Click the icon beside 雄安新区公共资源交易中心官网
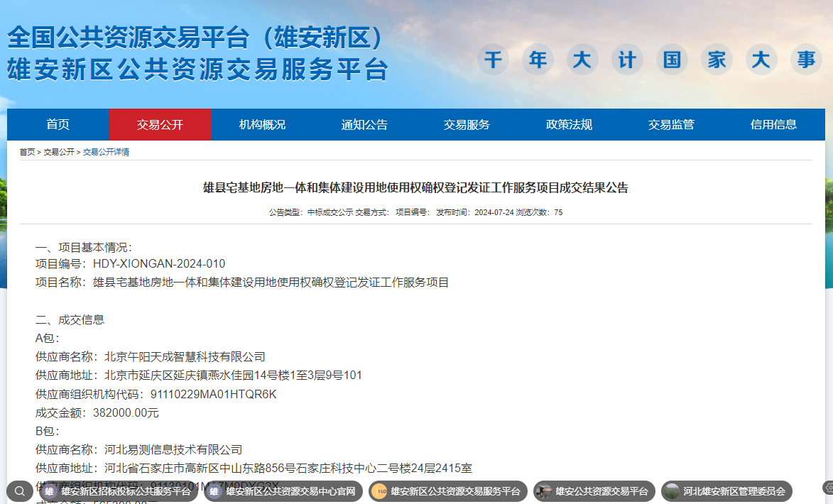Screen dimensions: 833x504 point(214,491)
